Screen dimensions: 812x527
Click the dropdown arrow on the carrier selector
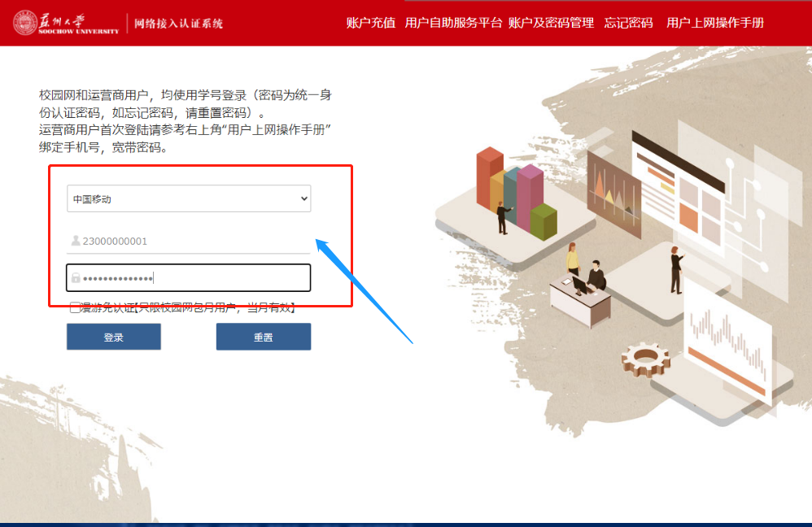click(304, 198)
